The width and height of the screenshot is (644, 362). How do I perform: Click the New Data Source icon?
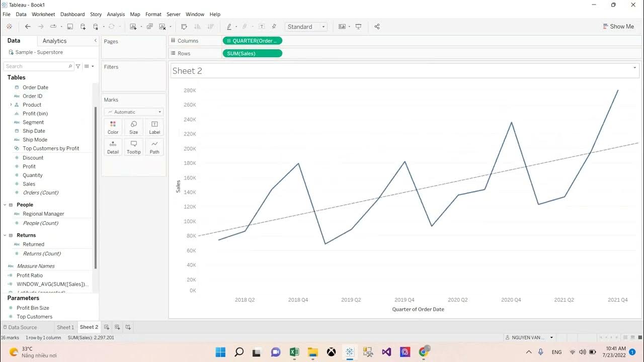pos(83,27)
